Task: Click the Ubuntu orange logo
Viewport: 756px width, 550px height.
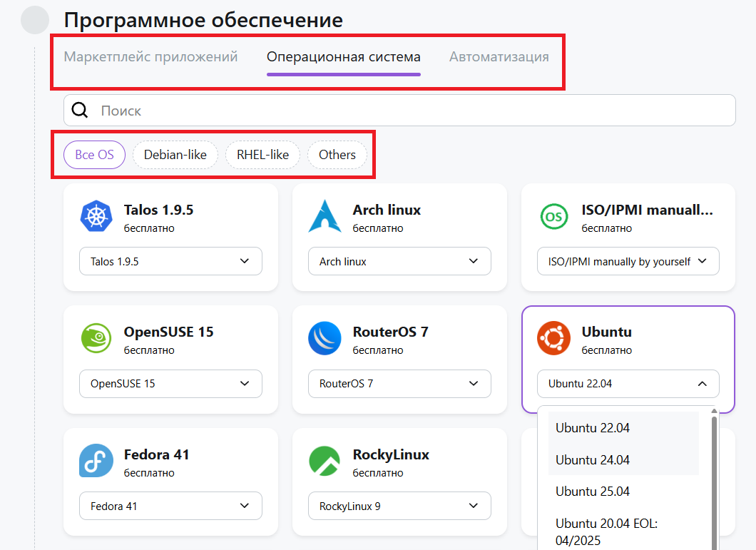Action: pos(553,338)
